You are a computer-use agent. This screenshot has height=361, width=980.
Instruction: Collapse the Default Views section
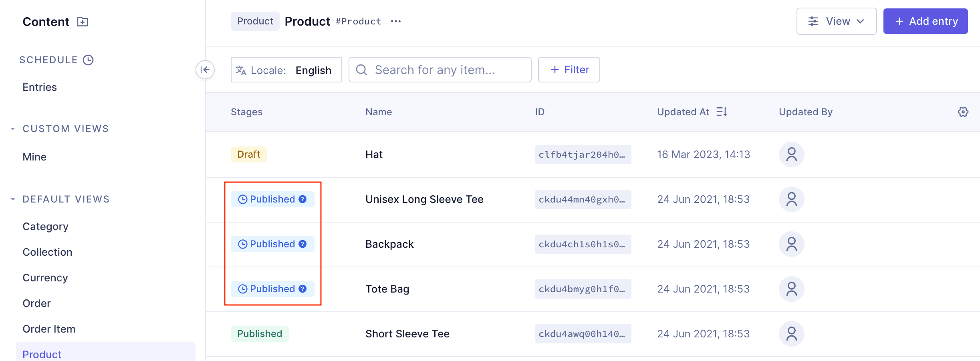pyautogui.click(x=13, y=199)
